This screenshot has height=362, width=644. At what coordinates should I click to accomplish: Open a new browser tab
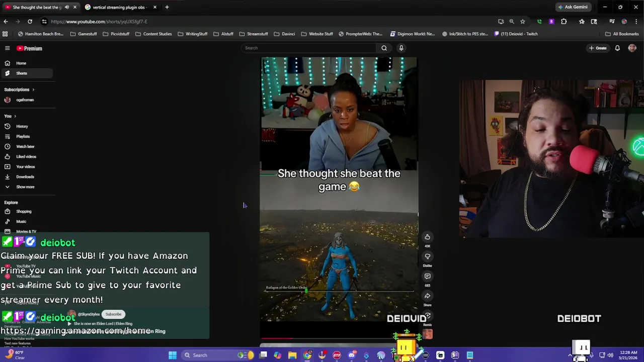(x=167, y=7)
